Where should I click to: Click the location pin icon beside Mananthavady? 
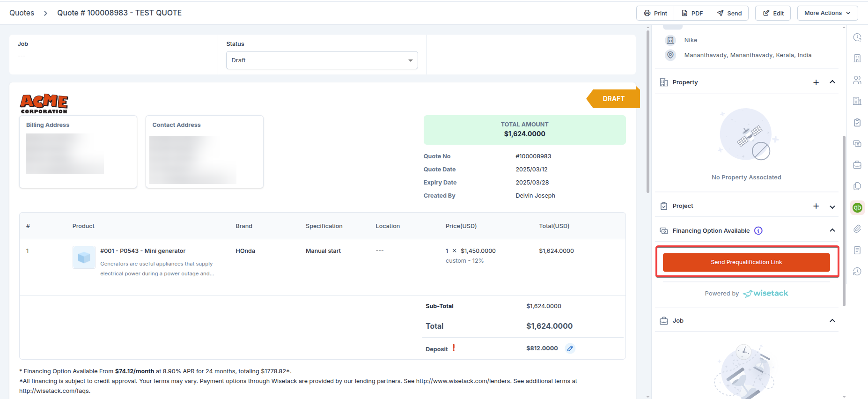pyautogui.click(x=670, y=55)
